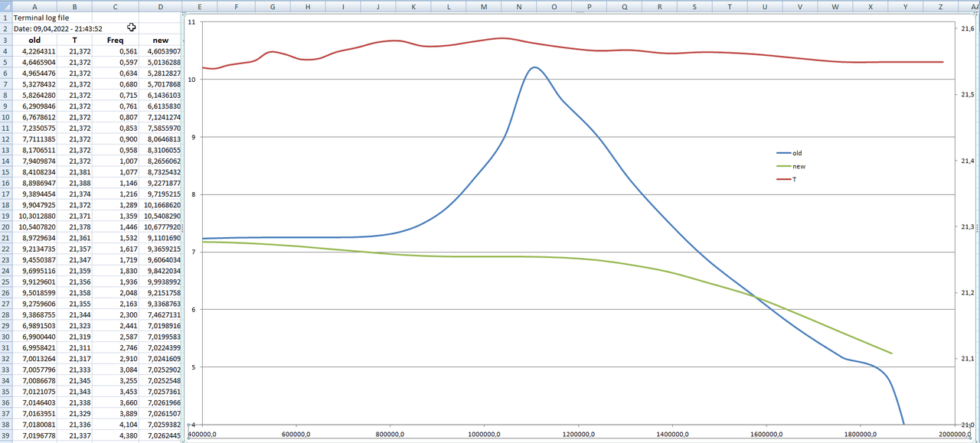Select cell containing 4,6053907
The width and height of the screenshot is (980, 443).
[160, 51]
